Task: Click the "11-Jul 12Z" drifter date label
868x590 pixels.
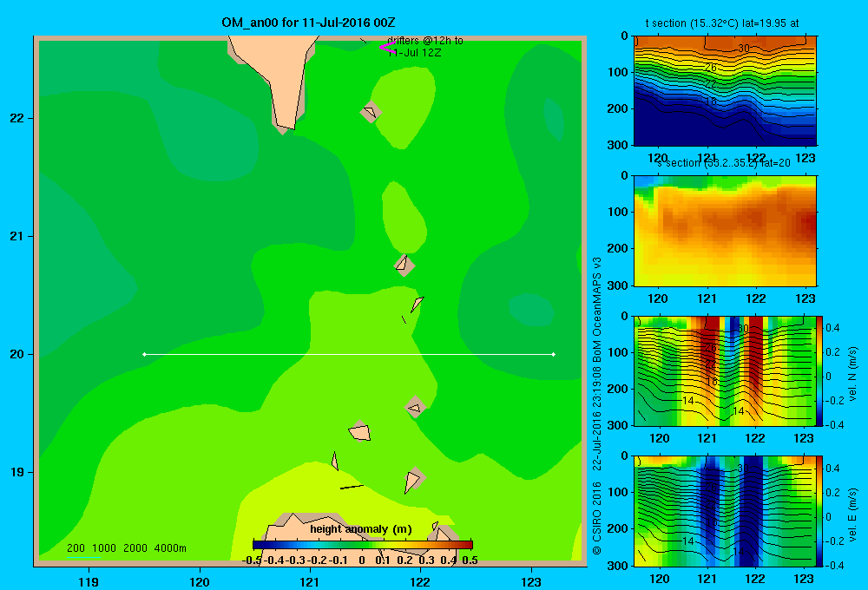Action: 415,53
